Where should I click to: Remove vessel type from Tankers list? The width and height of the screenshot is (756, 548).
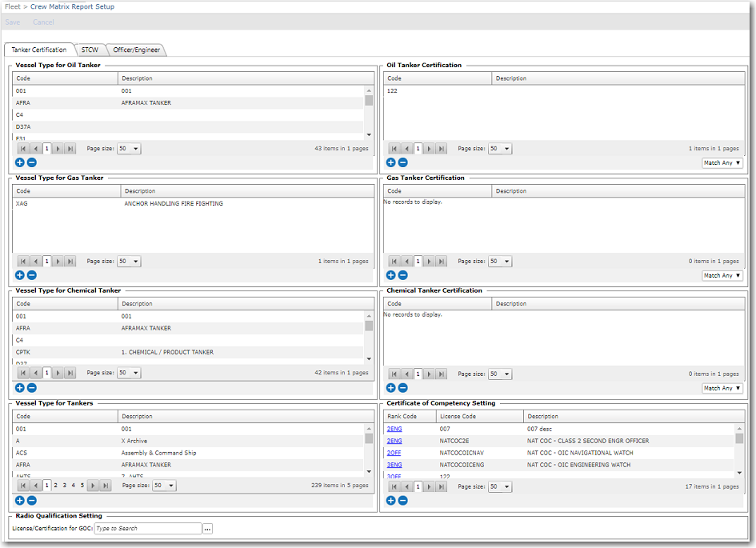tap(31, 501)
